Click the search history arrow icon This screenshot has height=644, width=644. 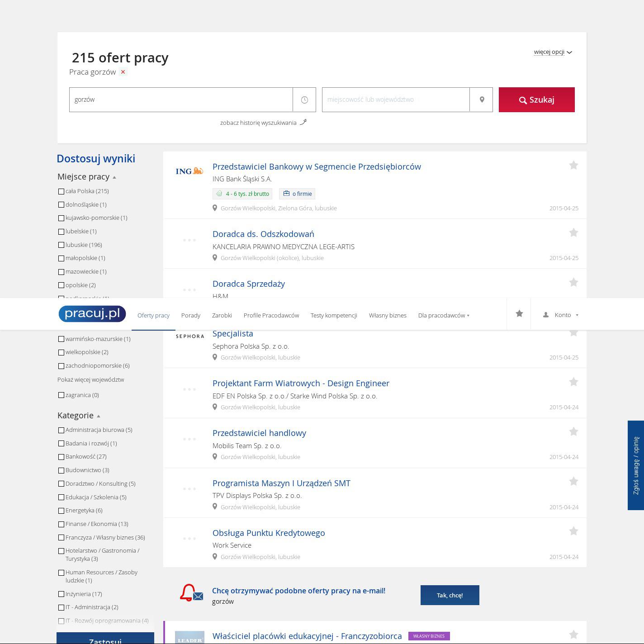pos(303,122)
